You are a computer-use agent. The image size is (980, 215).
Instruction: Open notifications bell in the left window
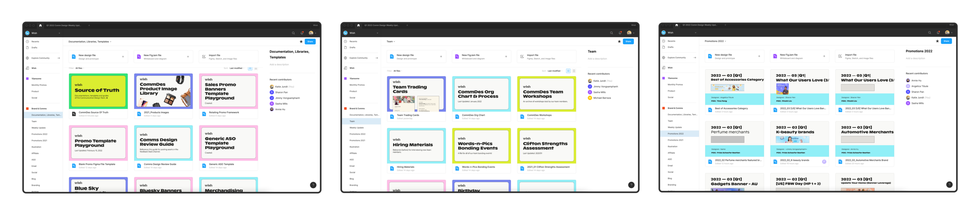point(302,33)
